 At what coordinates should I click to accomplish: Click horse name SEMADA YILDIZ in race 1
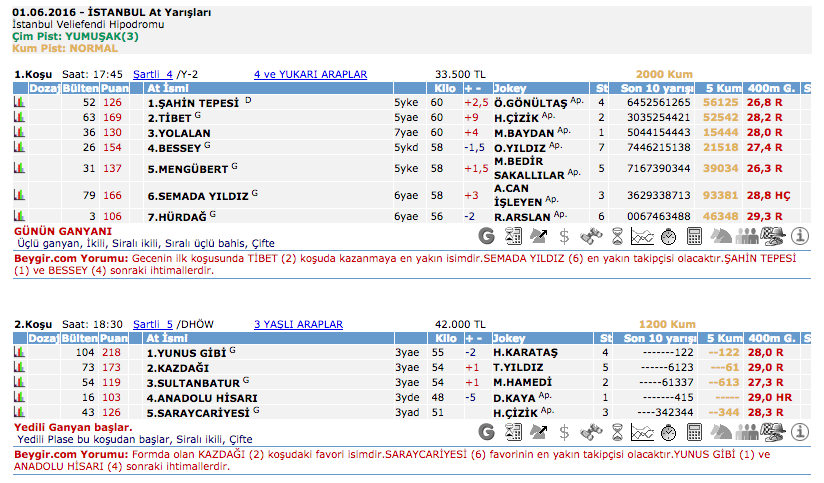pos(197,195)
